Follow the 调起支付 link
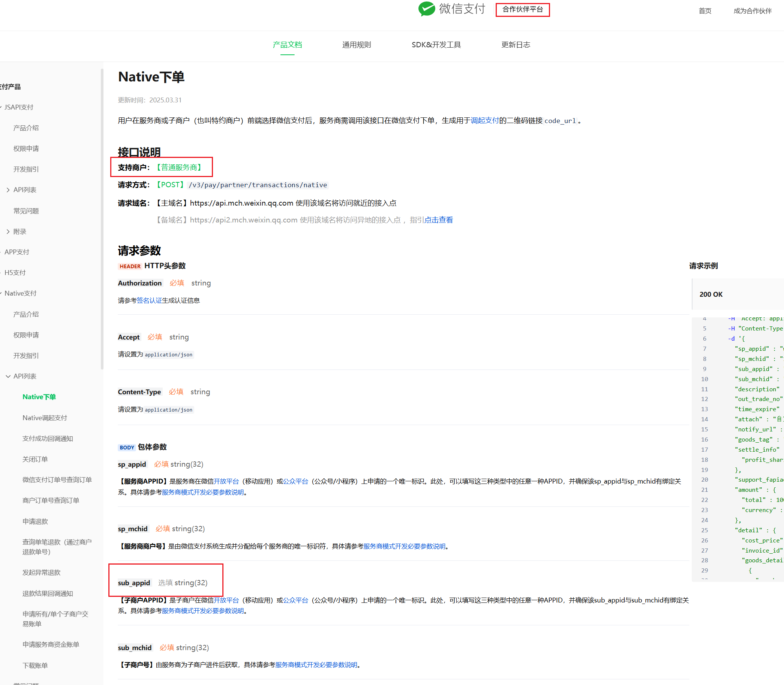Image resolution: width=784 pixels, height=685 pixels. coord(484,120)
